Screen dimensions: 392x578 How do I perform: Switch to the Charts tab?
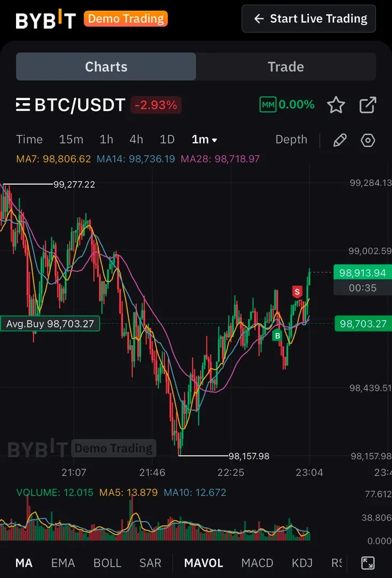click(x=106, y=67)
